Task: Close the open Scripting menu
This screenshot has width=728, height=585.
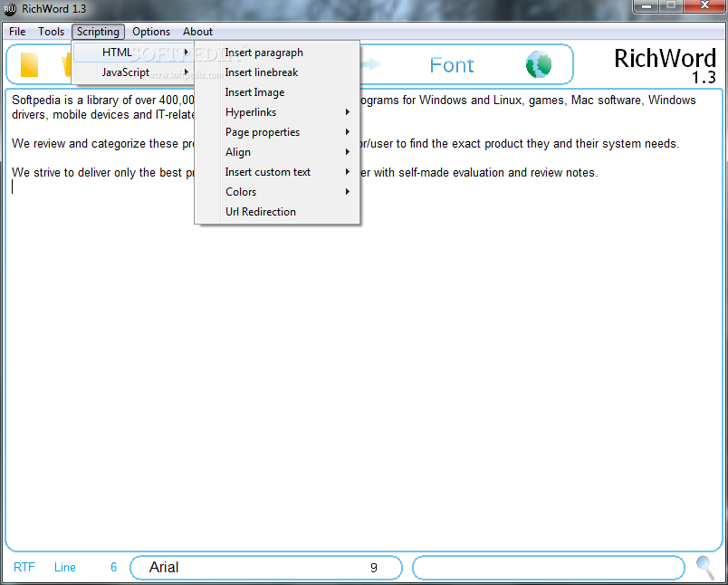Action: tap(98, 32)
